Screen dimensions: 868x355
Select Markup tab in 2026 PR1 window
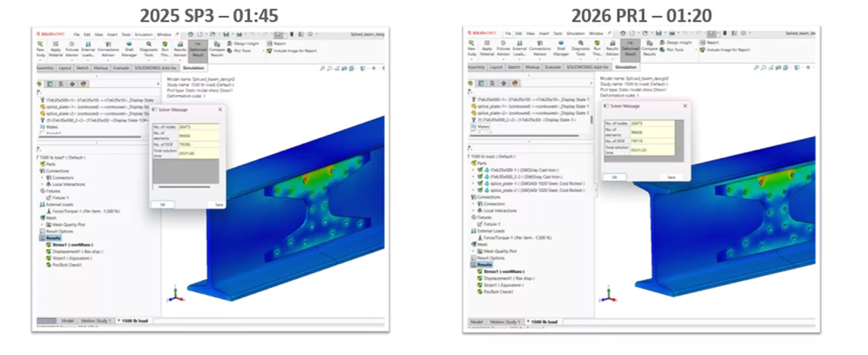click(533, 67)
